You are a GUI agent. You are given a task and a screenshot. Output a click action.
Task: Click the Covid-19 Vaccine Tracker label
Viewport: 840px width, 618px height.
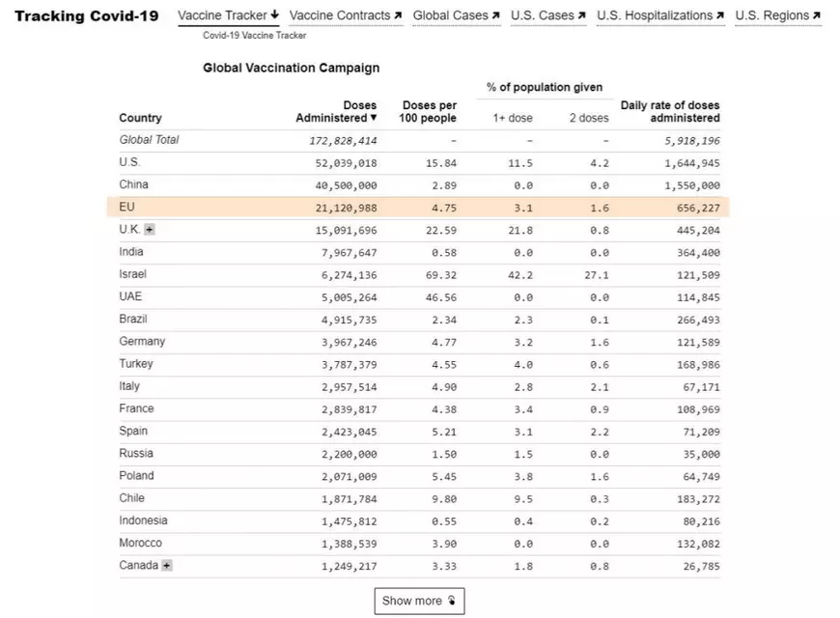tap(254, 34)
